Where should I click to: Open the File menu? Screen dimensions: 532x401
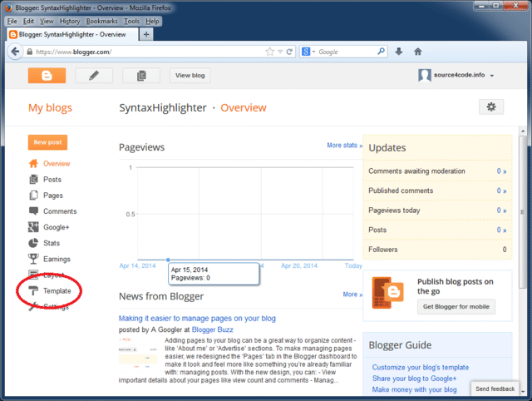(12, 21)
